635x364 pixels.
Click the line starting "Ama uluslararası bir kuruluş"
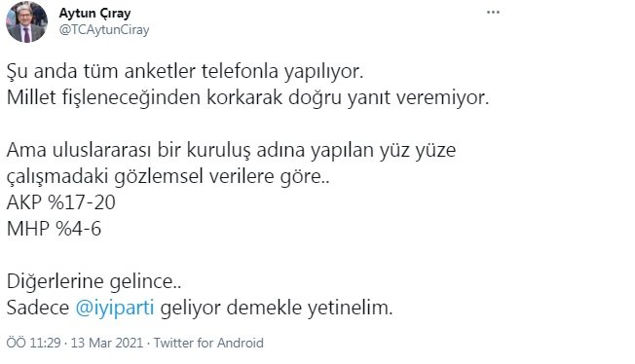[231, 150]
